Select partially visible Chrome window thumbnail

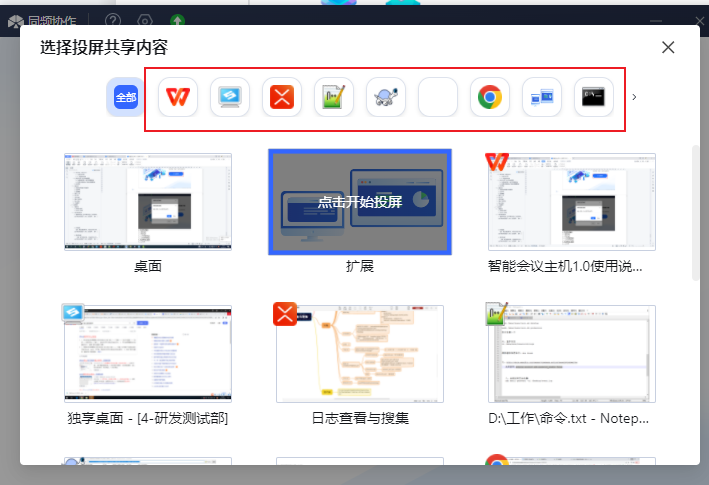pos(572,461)
